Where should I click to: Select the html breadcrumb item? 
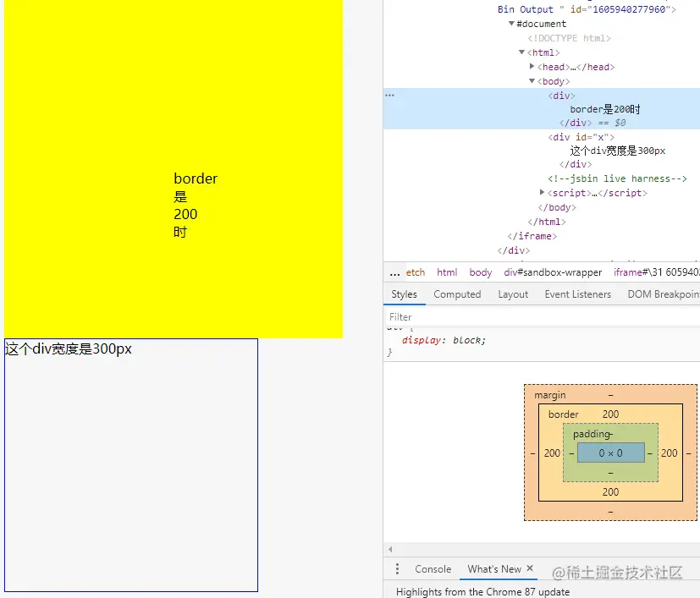447,272
